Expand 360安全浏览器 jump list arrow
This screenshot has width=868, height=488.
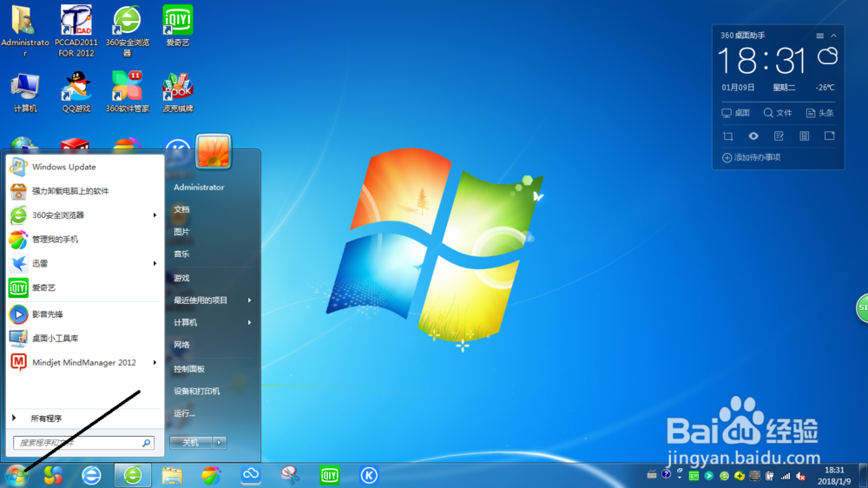point(155,215)
